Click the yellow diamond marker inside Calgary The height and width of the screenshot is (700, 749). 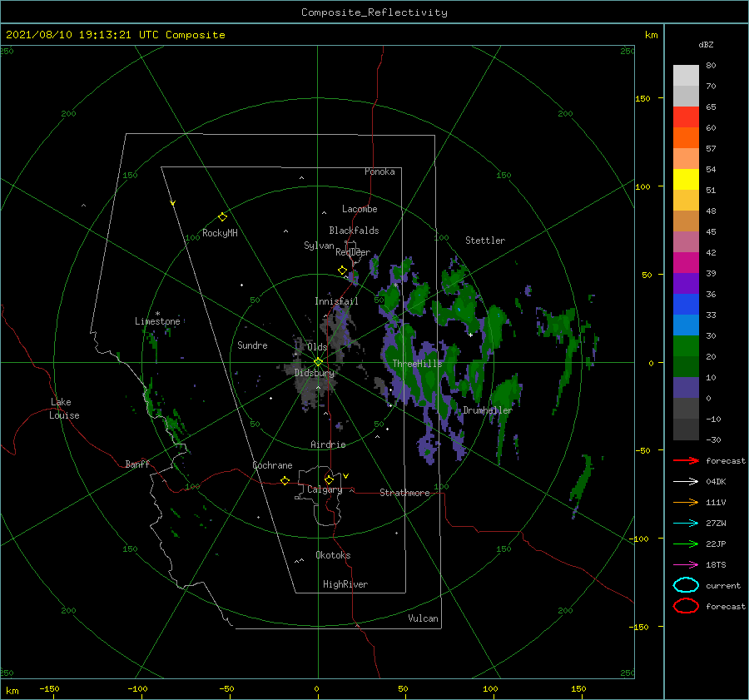click(x=329, y=479)
